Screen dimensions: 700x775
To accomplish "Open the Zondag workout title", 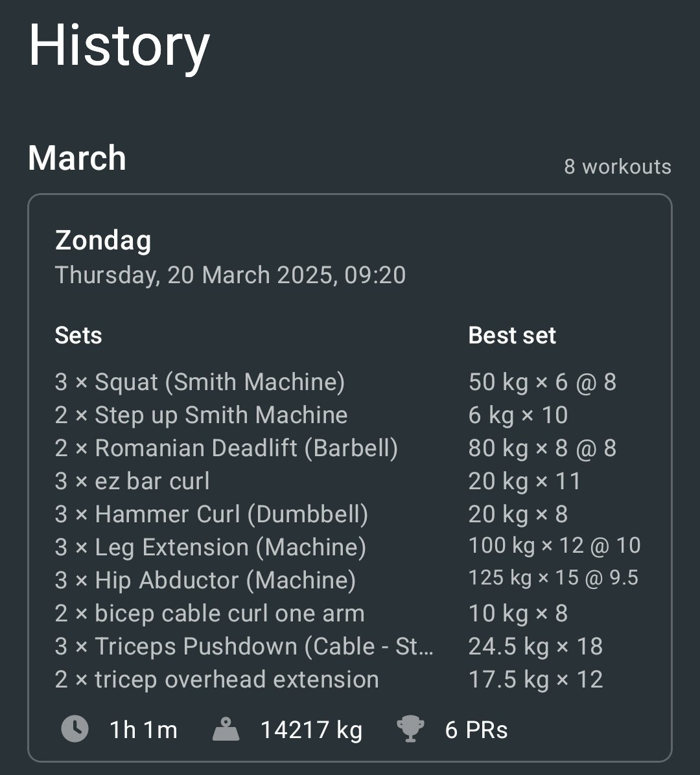I will [x=103, y=240].
